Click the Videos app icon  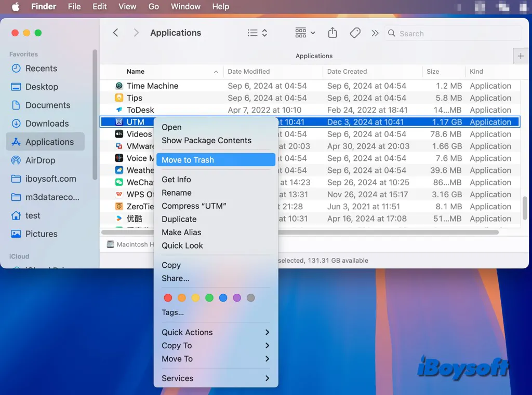(x=119, y=134)
